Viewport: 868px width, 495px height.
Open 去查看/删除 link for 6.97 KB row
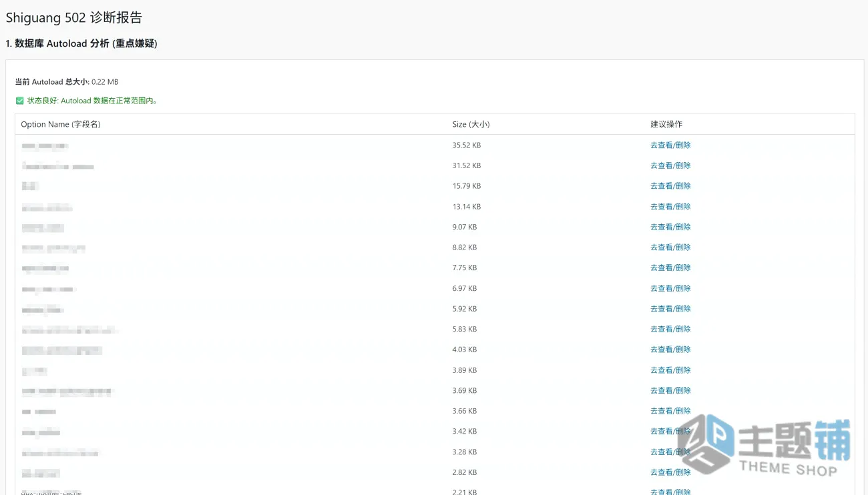[670, 288]
